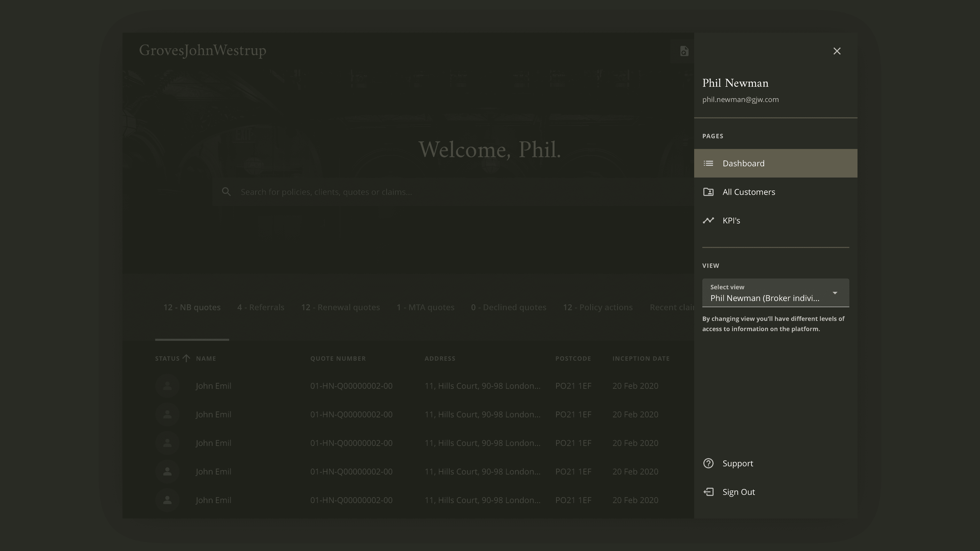Click the Support question mark icon
This screenshot has width=980, height=551.
click(708, 463)
